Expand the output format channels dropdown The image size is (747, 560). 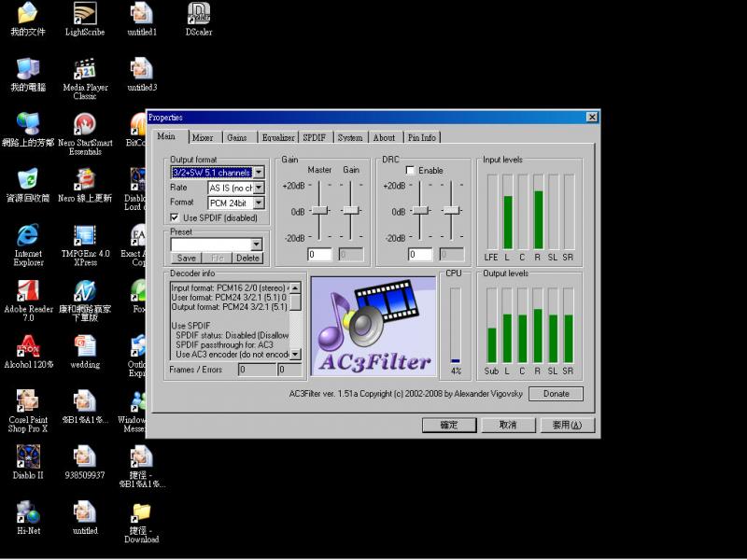click(x=259, y=173)
